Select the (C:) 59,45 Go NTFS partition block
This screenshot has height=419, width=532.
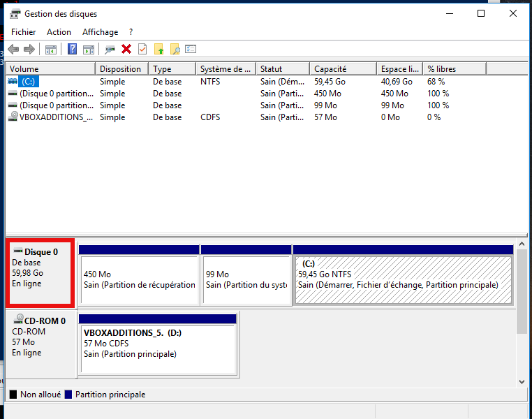click(403, 279)
